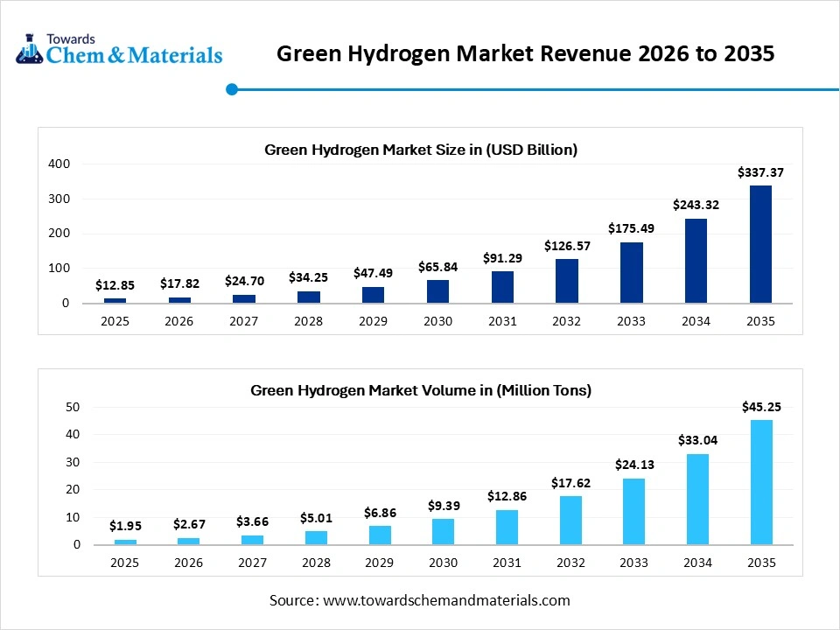This screenshot has height=630, width=840.
Task: Open the www.towardschemandmaterials.com source link
Action: point(446,600)
